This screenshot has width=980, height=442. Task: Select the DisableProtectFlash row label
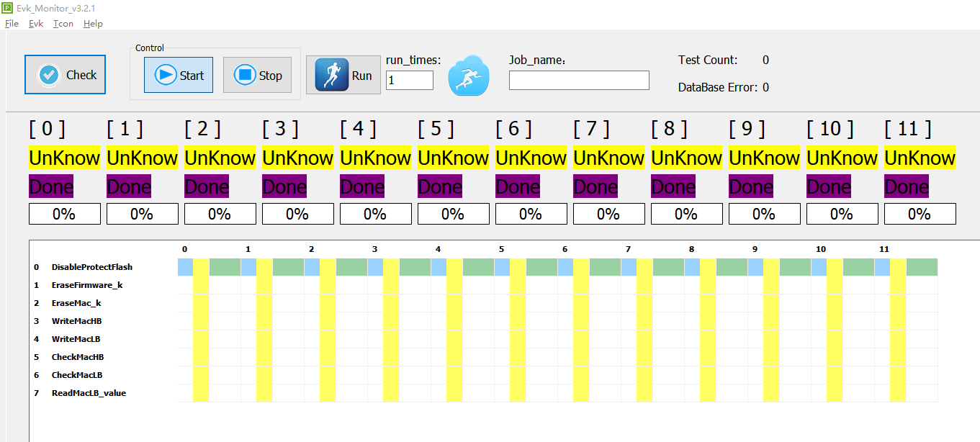click(x=91, y=267)
